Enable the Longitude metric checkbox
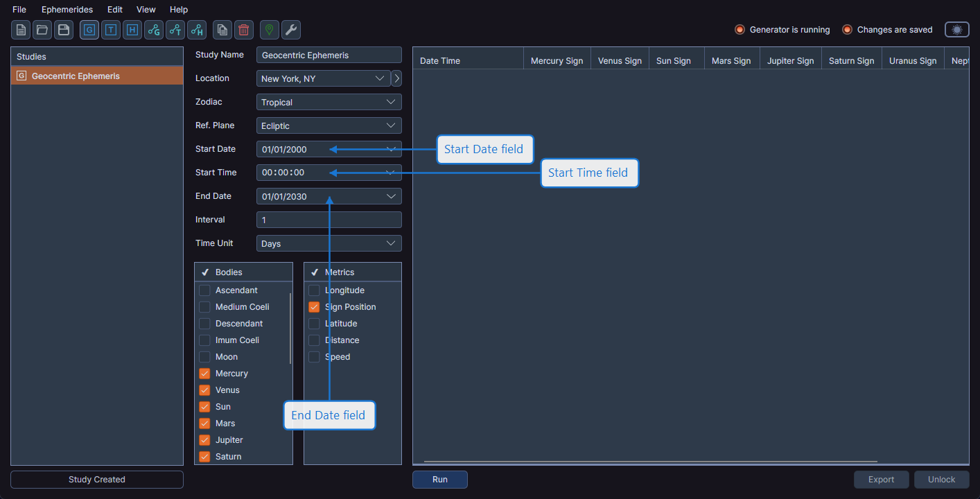 click(314, 290)
